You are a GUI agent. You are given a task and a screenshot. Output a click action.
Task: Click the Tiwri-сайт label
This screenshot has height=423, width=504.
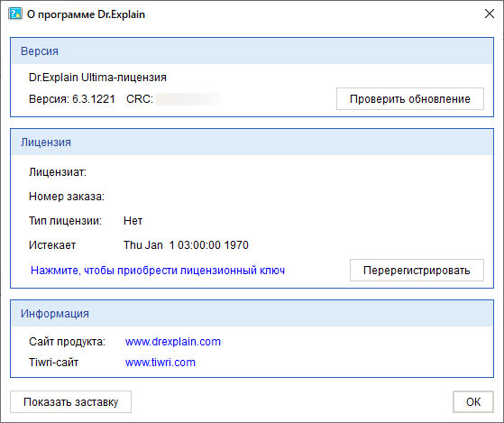pyautogui.click(x=54, y=363)
